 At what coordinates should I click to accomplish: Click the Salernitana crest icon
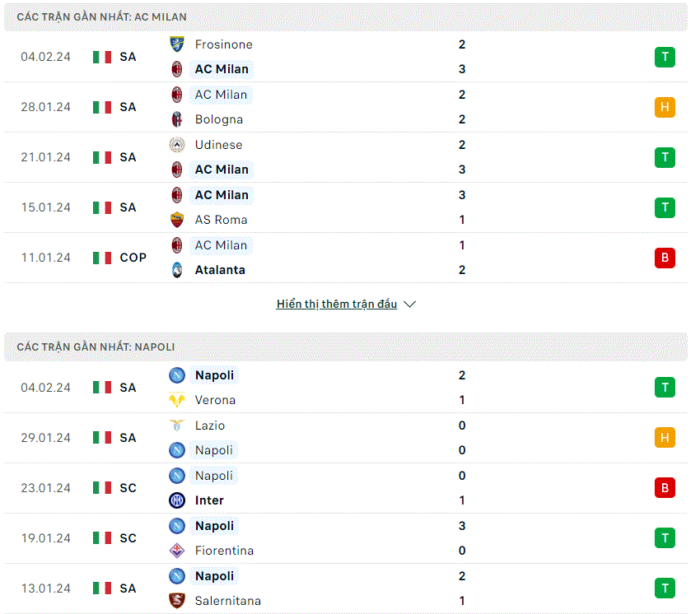click(x=177, y=601)
